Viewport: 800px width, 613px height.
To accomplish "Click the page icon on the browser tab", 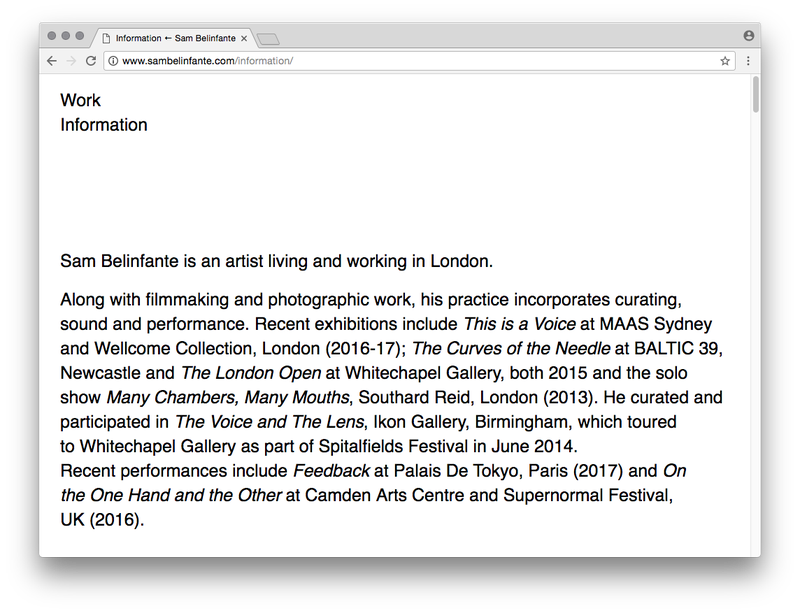I will [106, 38].
